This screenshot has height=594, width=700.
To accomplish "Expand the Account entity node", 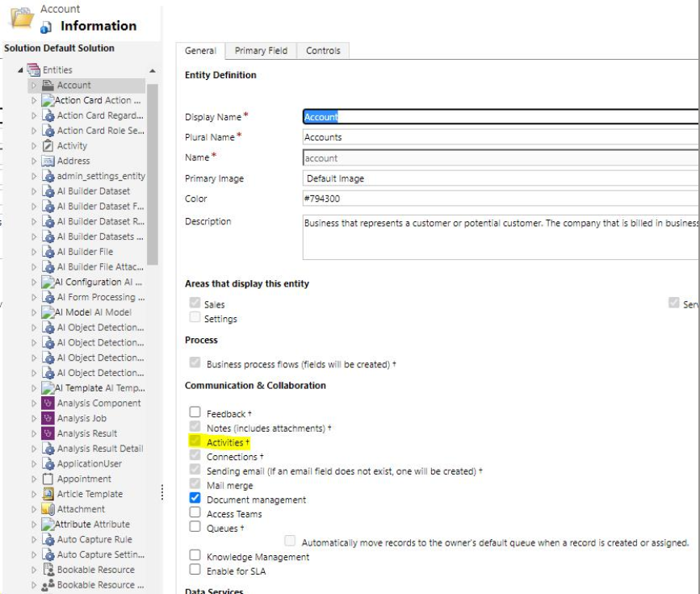I will [x=34, y=86].
